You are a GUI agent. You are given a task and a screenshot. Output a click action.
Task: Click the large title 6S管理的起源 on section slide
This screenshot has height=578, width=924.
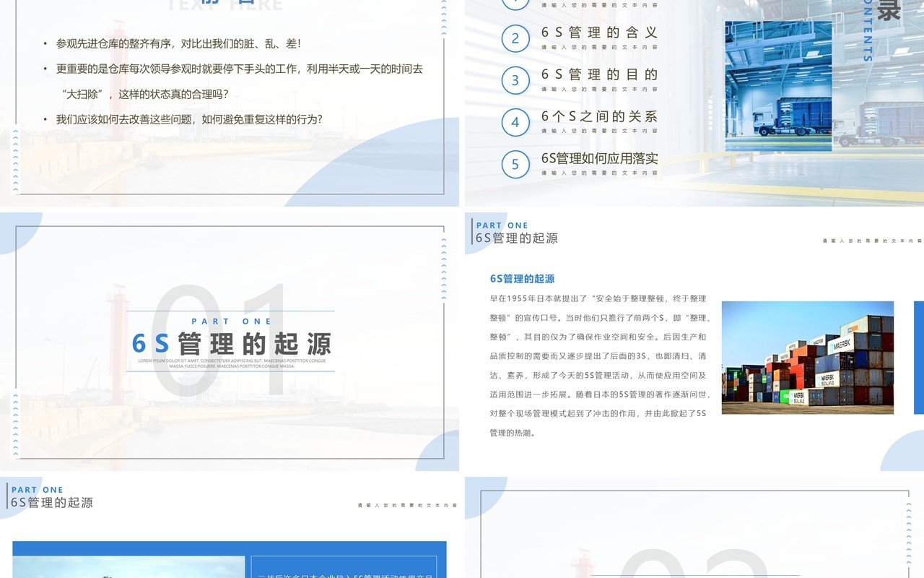(x=232, y=344)
